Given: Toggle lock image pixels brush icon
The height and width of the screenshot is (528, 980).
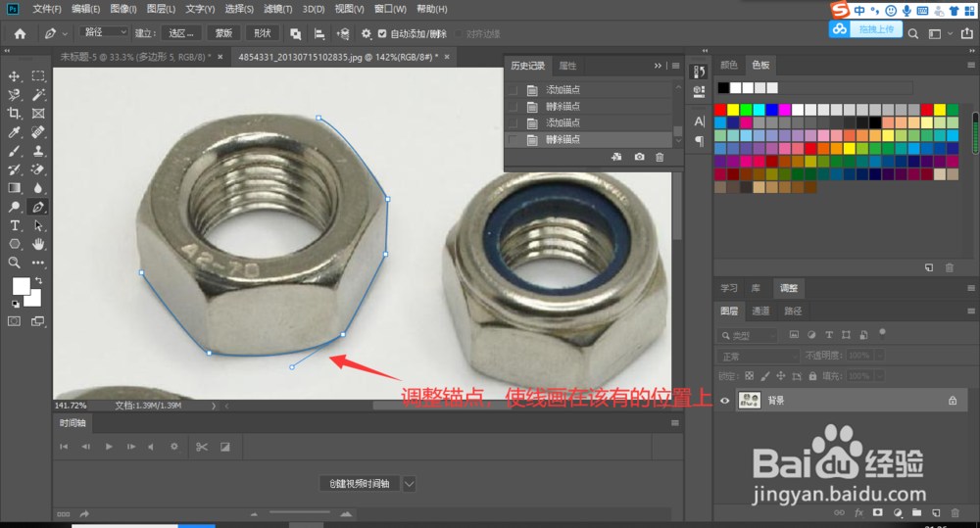Looking at the screenshot, I should (x=765, y=376).
